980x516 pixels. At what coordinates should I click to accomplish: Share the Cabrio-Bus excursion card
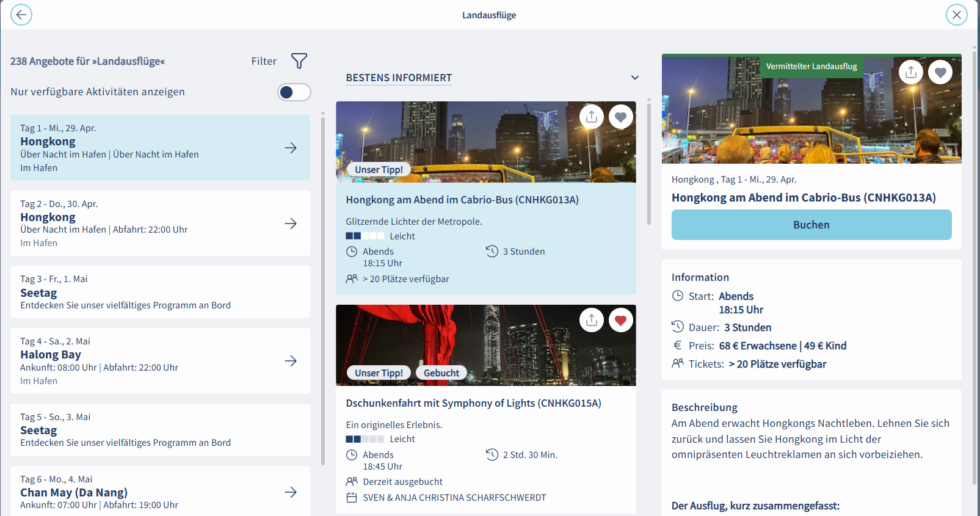click(592, 117)
